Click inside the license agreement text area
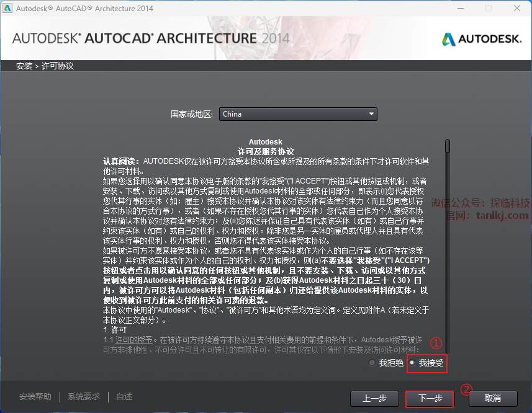This screenshot has width=532, height=413. pos(266,248)
